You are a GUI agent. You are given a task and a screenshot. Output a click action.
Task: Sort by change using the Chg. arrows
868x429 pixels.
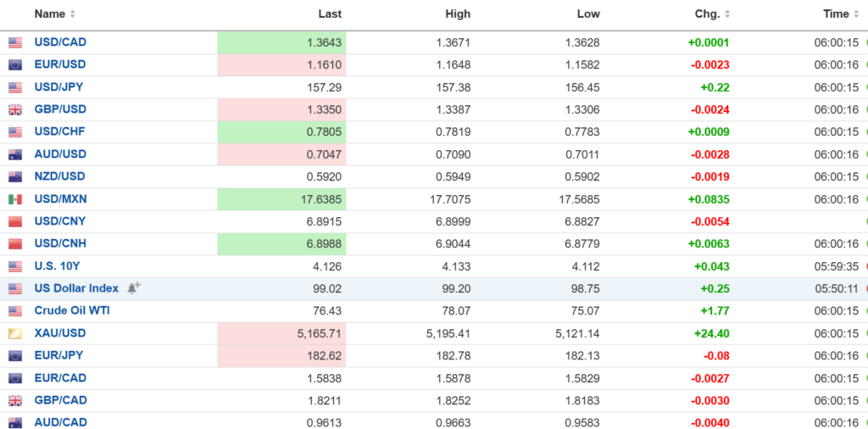click(727, 14)
